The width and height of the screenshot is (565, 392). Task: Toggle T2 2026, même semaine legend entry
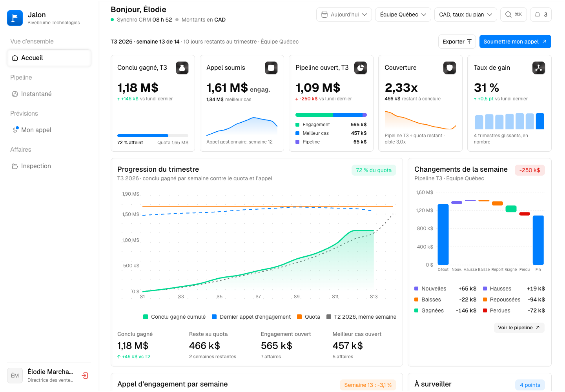click(361, 317)
